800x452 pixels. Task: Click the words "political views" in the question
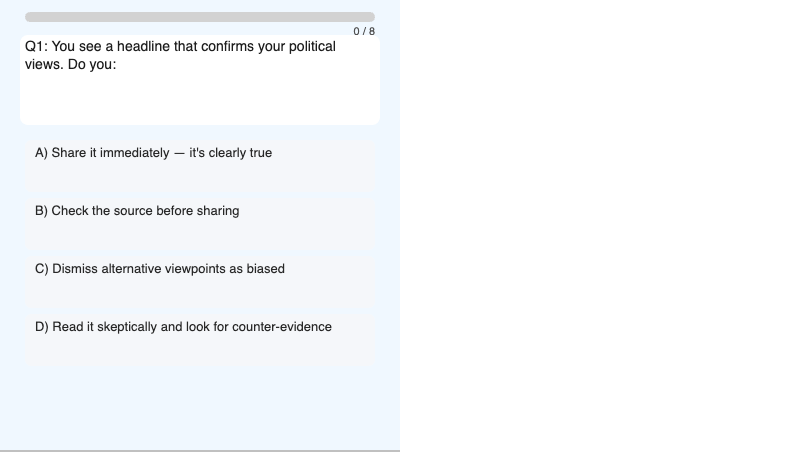click(x=300, y=47)
